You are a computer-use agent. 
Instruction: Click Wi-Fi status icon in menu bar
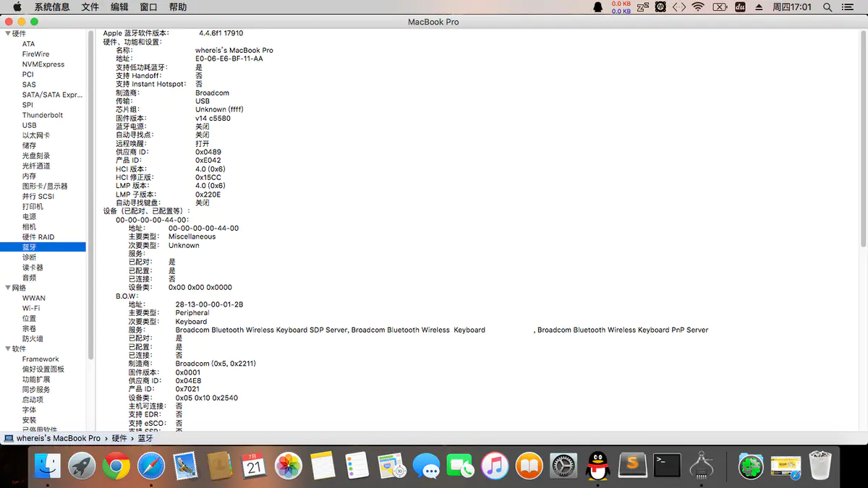point(698,7)
